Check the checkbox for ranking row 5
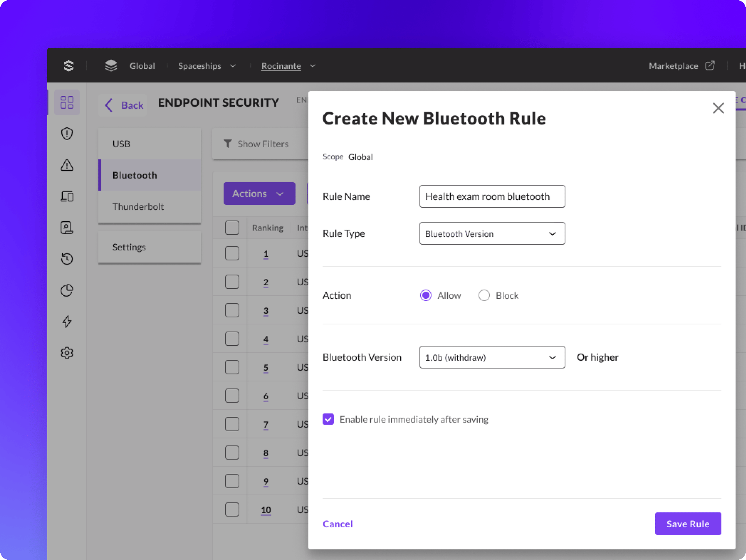Viewport: 746px width, 560px height. click(x=232, y=367)
